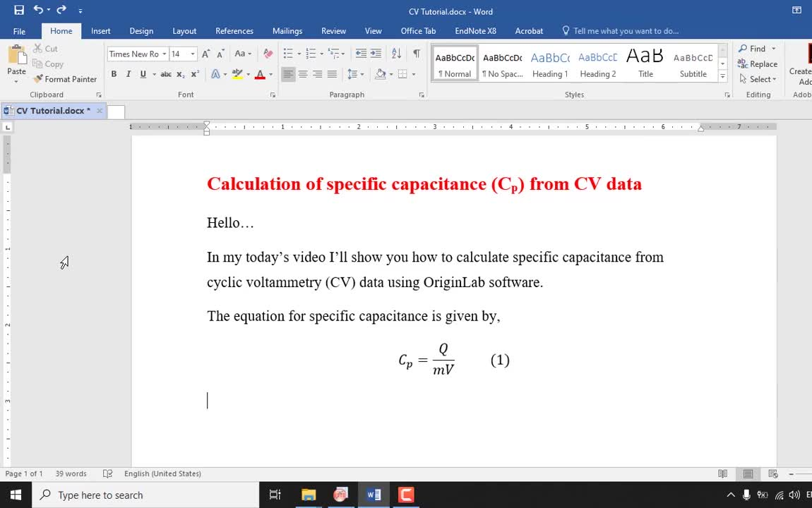Redo the last action
Viewport: 812px width, 508px height.
[61, 10]
